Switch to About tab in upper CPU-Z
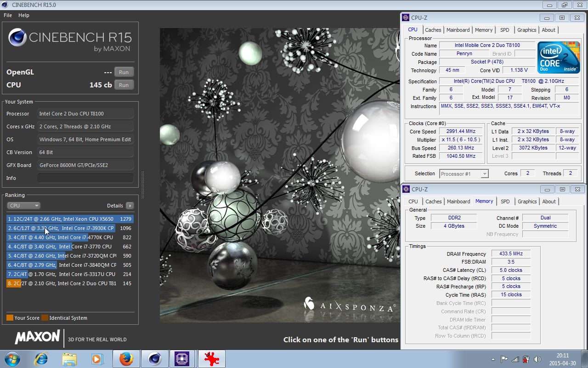The image size is (588, 368). click(548, 30)
